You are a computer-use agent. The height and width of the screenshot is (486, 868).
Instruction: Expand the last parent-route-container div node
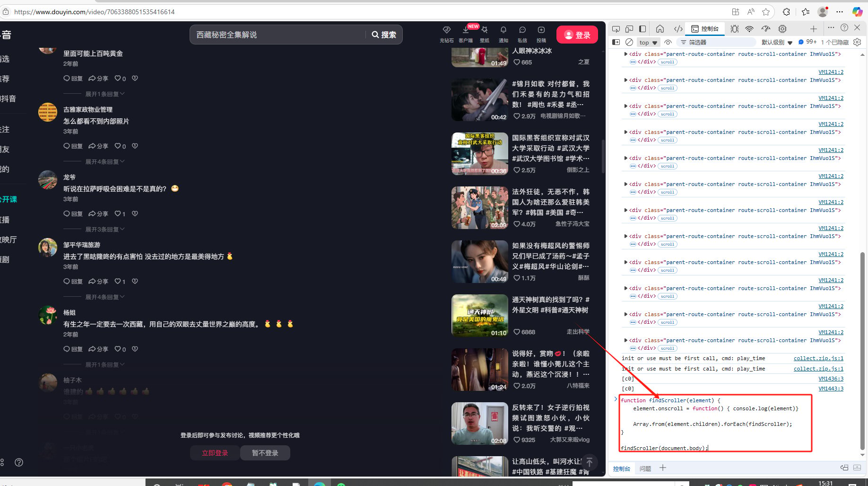pos(626,340)
